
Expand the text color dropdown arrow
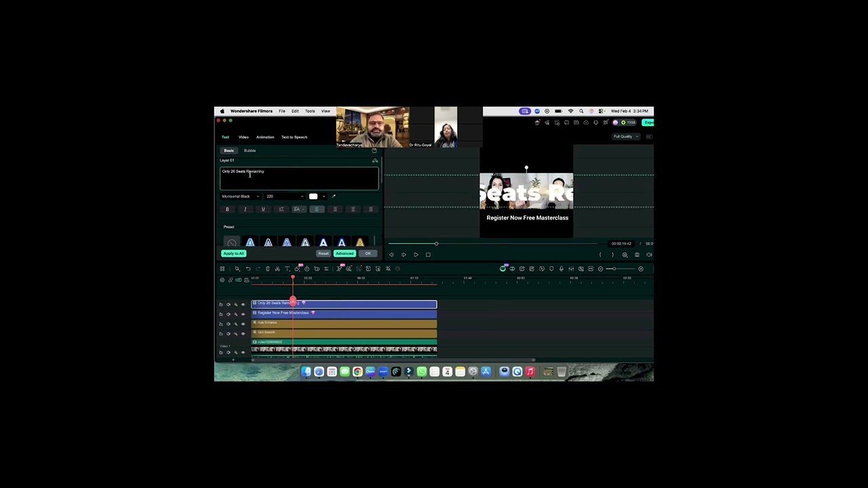(x=323, y=197)
